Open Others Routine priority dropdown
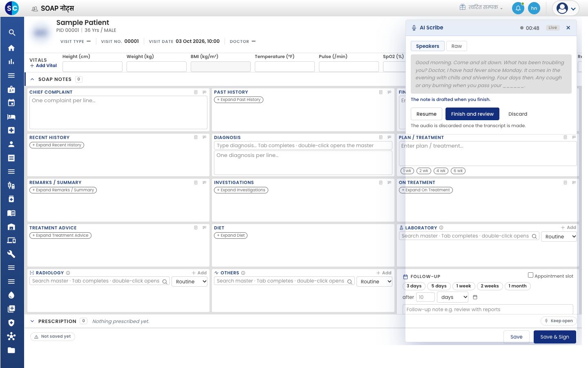 coord(374,281)
